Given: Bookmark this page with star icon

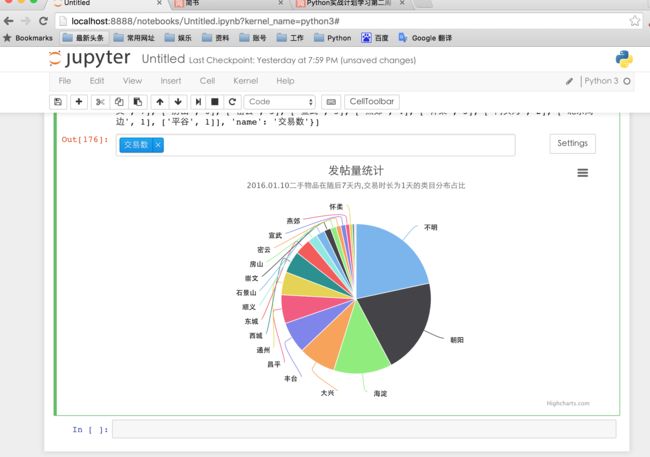Looking at the screenshot, I should (634, 21).
